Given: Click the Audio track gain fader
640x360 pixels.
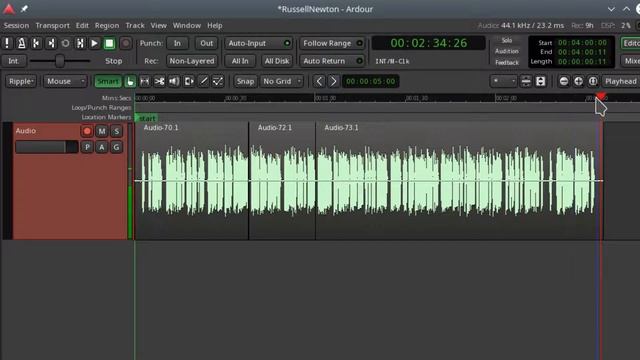Looking at the screenshot, I should coord(47,147).
